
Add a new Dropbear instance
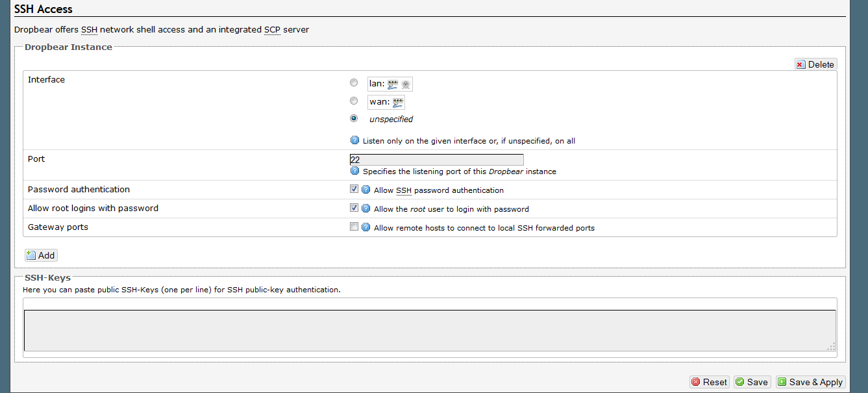(x=41, y=255)
